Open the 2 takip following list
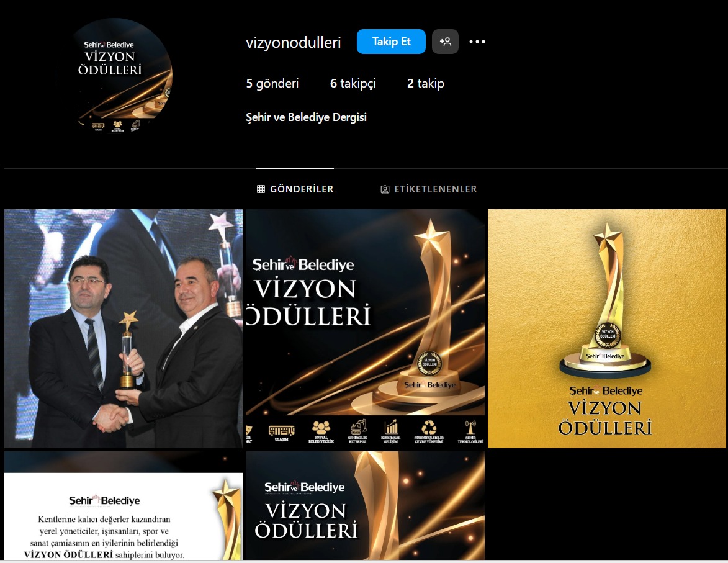728x563 pixels. point(426,84)
